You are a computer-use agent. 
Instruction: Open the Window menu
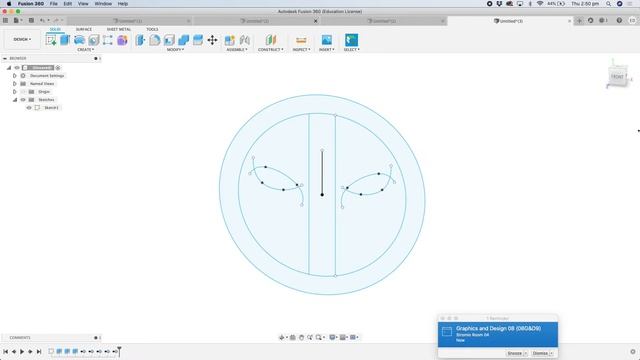tap(103, 4)
